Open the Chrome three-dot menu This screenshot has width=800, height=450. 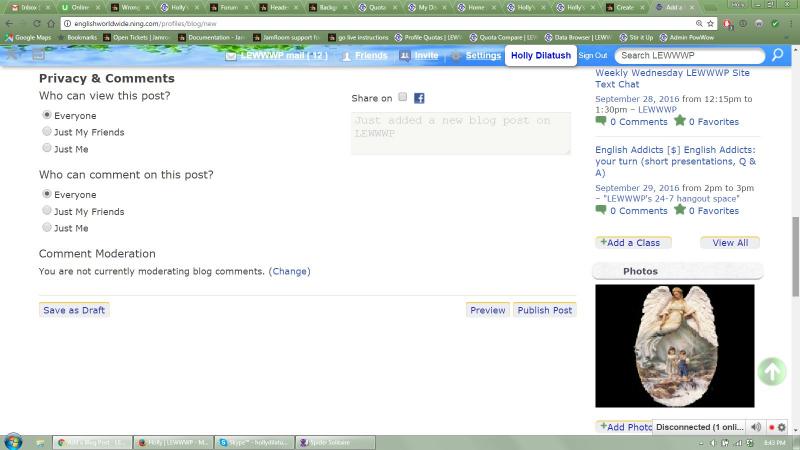tap(791, 23)
